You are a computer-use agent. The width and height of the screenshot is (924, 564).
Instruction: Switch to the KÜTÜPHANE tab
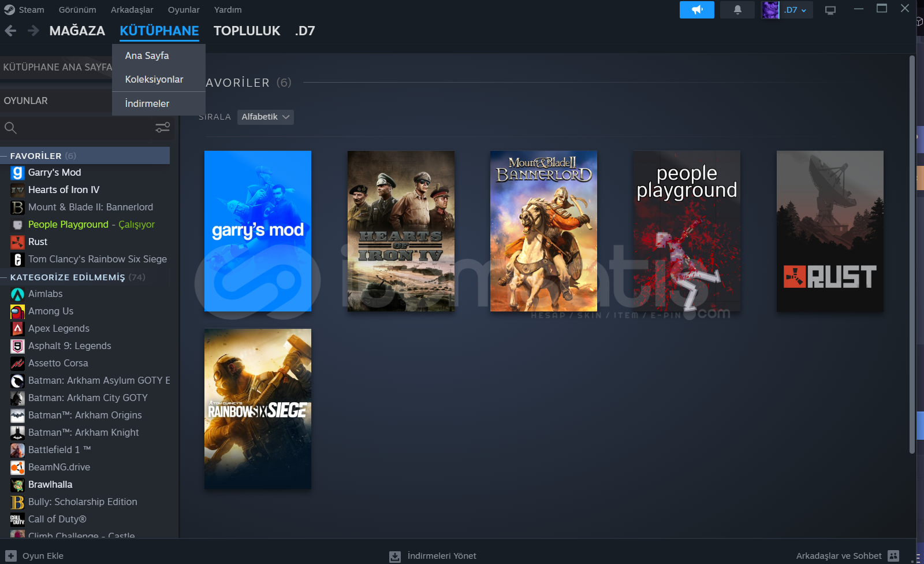tap(159, 31)
